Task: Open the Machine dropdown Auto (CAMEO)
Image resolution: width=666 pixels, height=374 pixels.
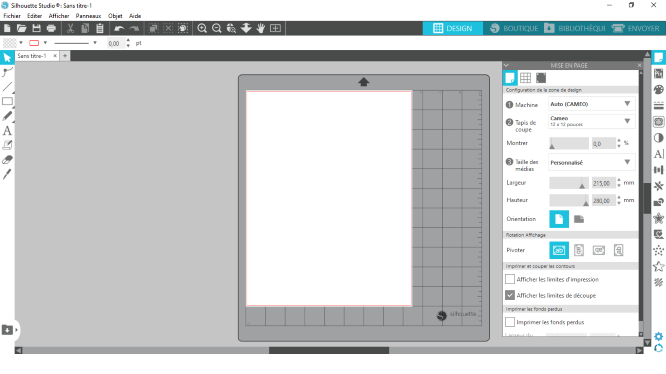Action: coord(591,104)
